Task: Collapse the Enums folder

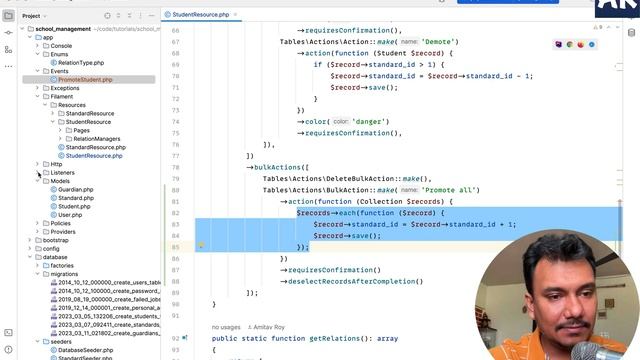Action: [x=38, y=54]
